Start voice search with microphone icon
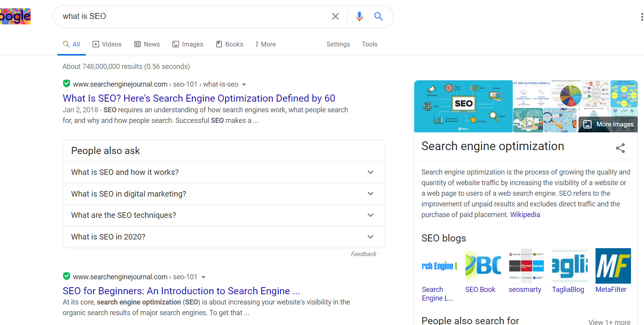Screen dimensions: 644x325 (x=359, y=16)
